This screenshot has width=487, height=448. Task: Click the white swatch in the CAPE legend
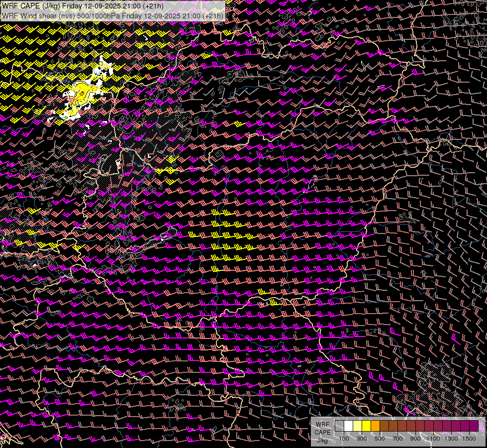(x=349, y=426)
